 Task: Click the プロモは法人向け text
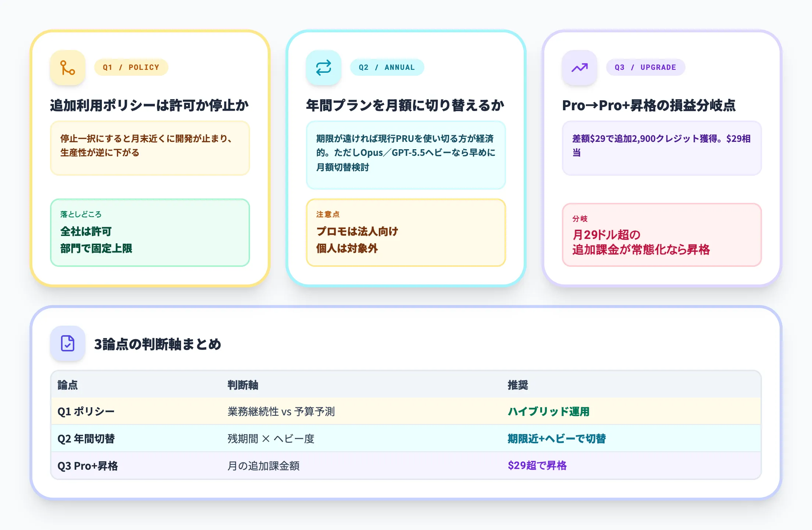click(357, 231)
